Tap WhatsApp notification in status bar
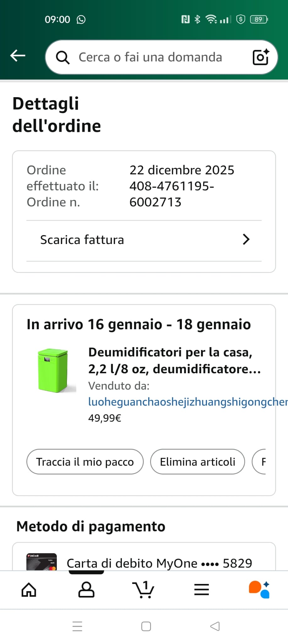288x644 pixels. [x=81, y=19]
